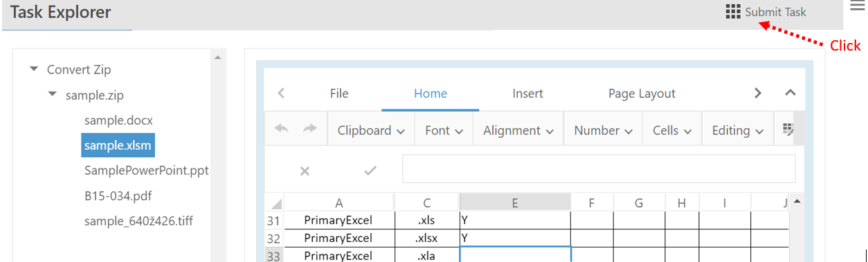Select sample.xlsm in the tree

[x=117, y=145]
